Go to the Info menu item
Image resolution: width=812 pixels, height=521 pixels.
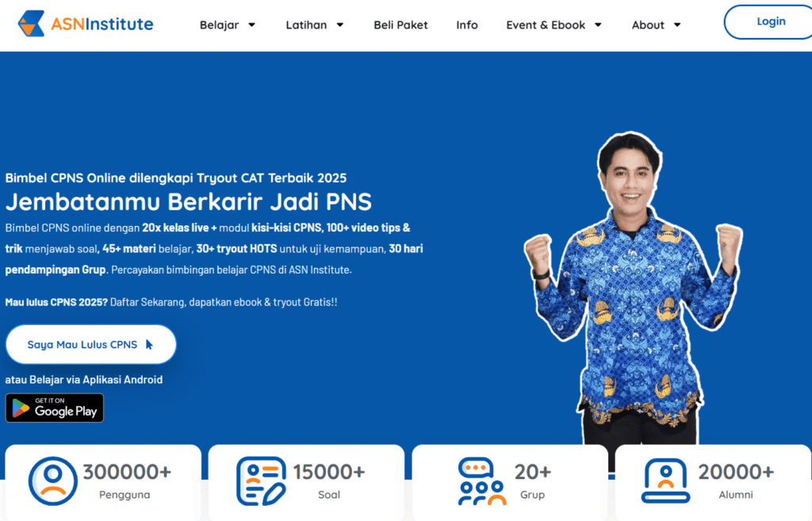467,25
